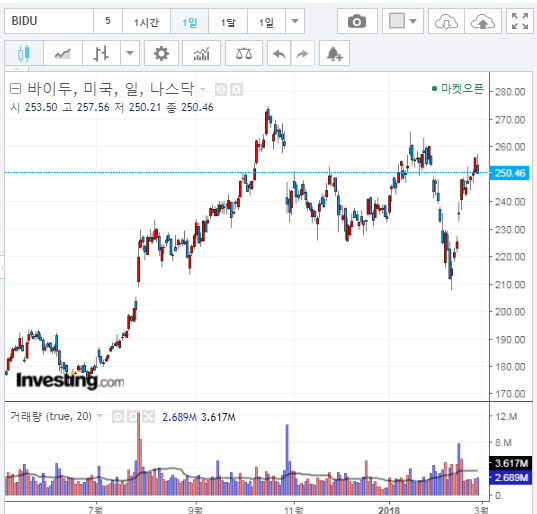This screenshot has width=537, height=514.
Task: Open chart style dropdown arrow
Action: coord(130,53)
